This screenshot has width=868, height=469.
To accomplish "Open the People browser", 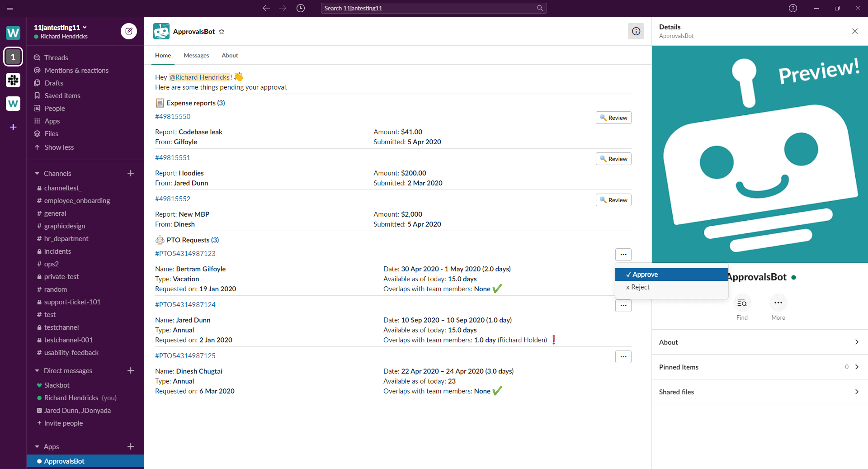I will (54, 108).
